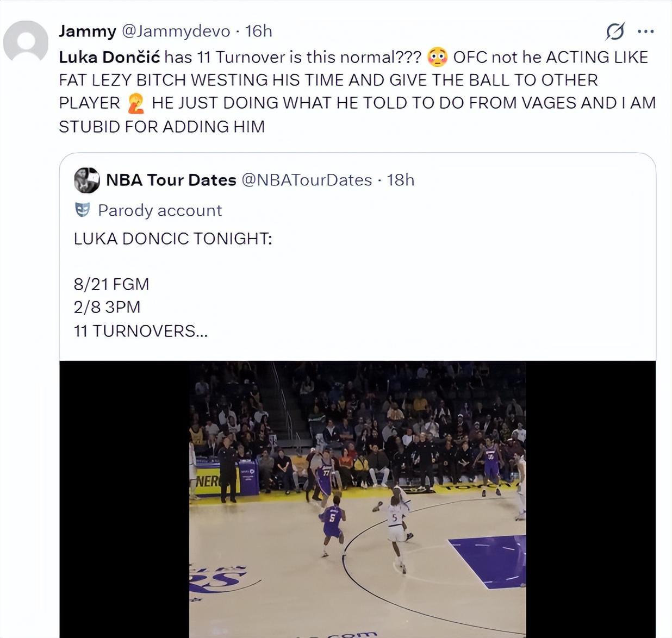This screenshot has height=638, width=672.
Task: Open the 16h tweet timestamp
Action: (x=258, y=31)
